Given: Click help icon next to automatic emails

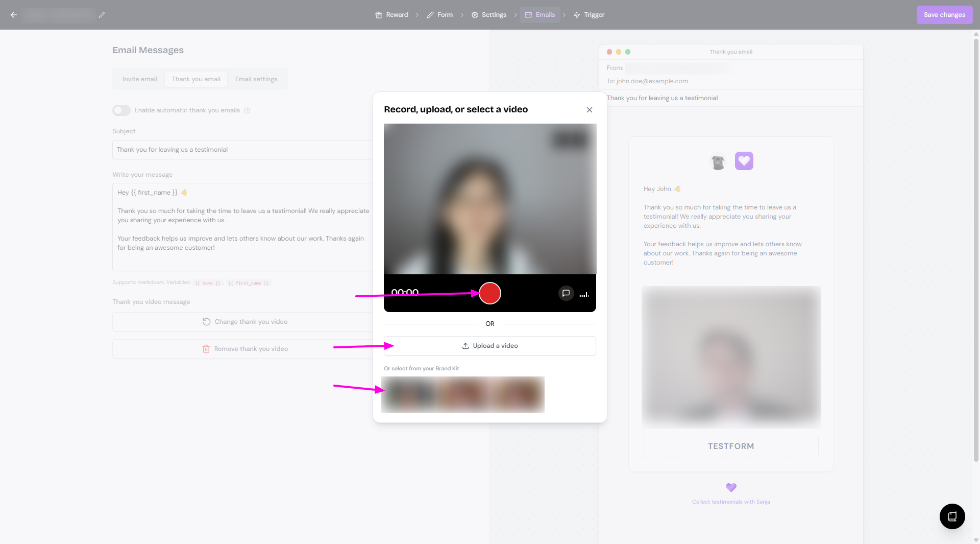Looking at the screenshot, I should point(247,110).
